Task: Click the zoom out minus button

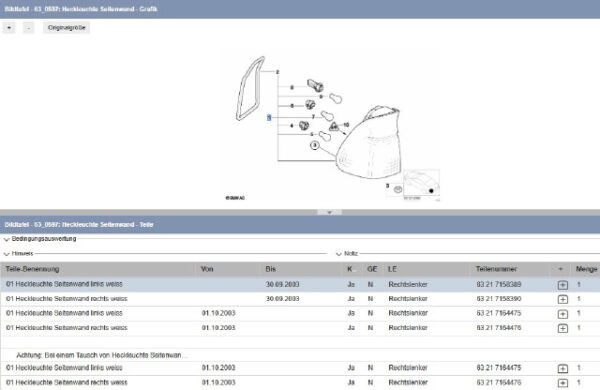Action: pyautogui.click(x=28, y=28)
